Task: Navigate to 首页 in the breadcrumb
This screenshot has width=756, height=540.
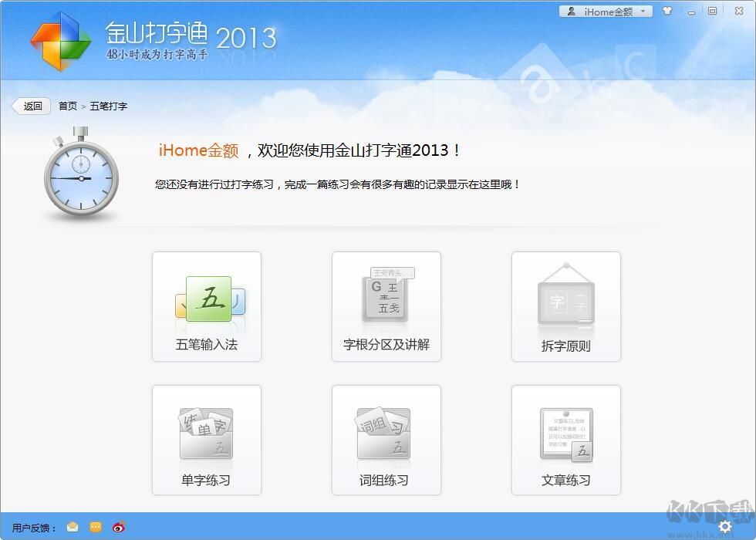Action: [x=68, y=106]
